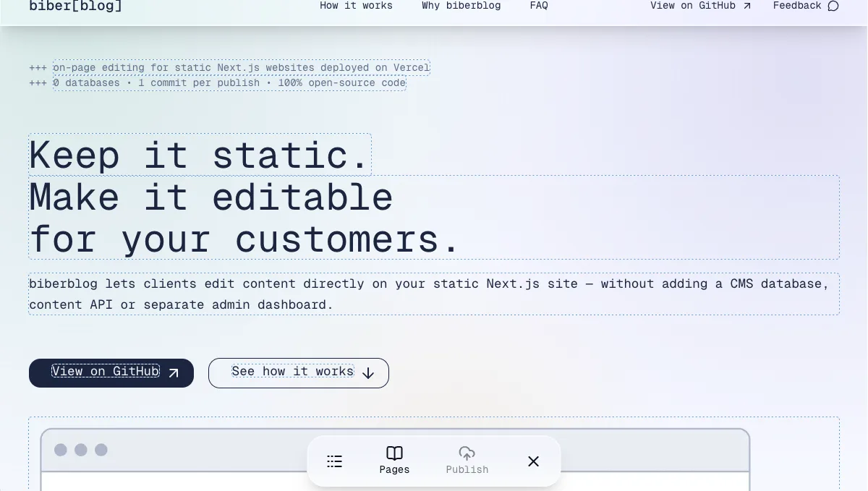The width and height of the screenshot is (868, 491).
Task: Click the Publish cloud upload button
Action: (x=467, y=461)
